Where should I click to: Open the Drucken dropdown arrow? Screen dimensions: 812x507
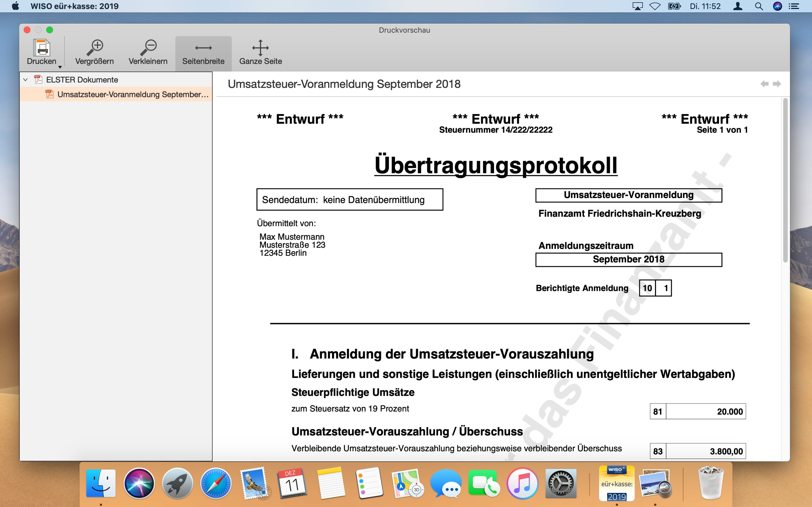[x=60, y=67]
